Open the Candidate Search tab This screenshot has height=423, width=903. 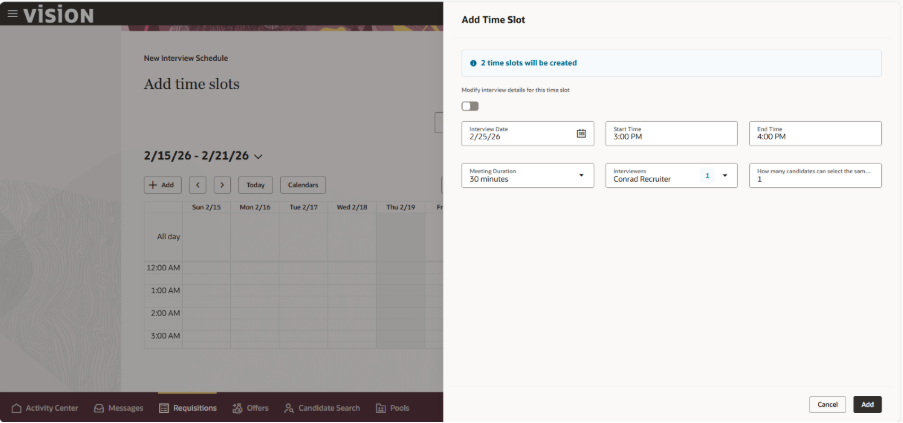tap(322, 408)
